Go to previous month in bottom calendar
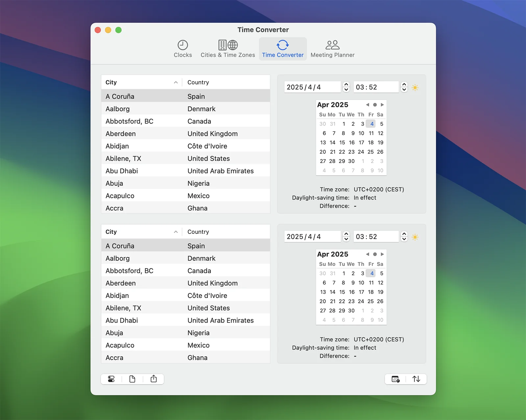The image size is (526, 420). [367, 254]
